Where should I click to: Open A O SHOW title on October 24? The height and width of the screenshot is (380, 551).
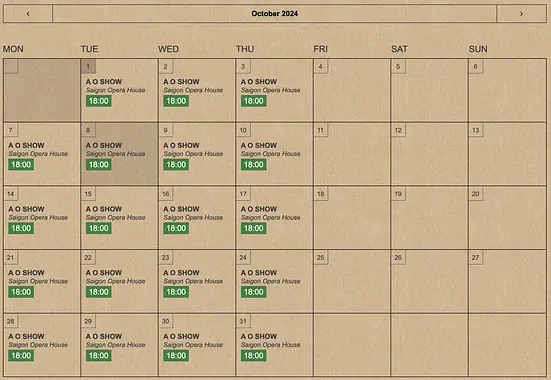259,272
